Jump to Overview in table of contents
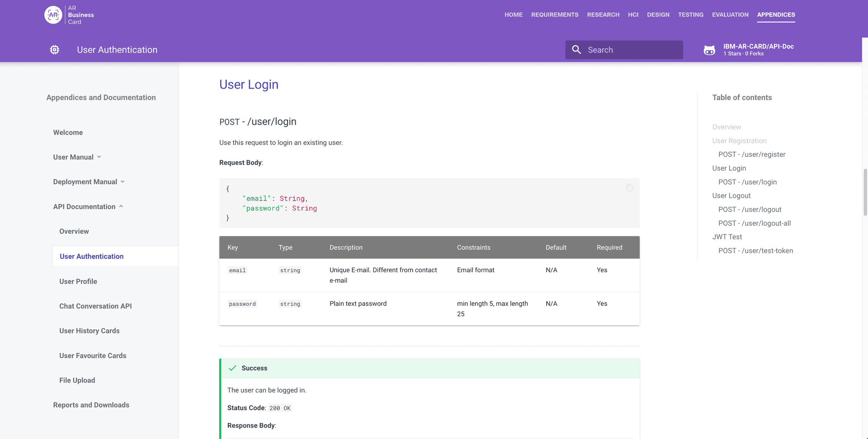868x439 pixels. 726,127
